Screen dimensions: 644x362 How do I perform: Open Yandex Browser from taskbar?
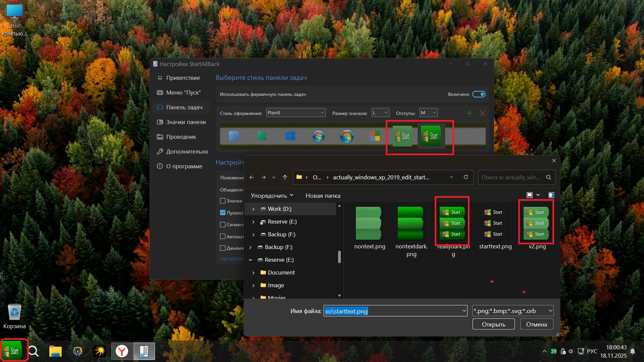pyautogui.click(x=122, y=351)
